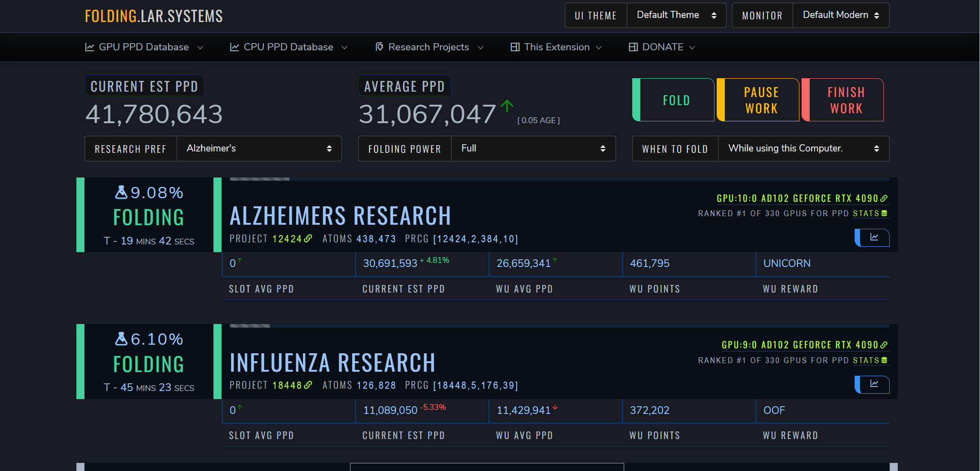Click chart button in Alzheimers Research slot
This screenshot has height=471, width=980.
click(872, 238)
